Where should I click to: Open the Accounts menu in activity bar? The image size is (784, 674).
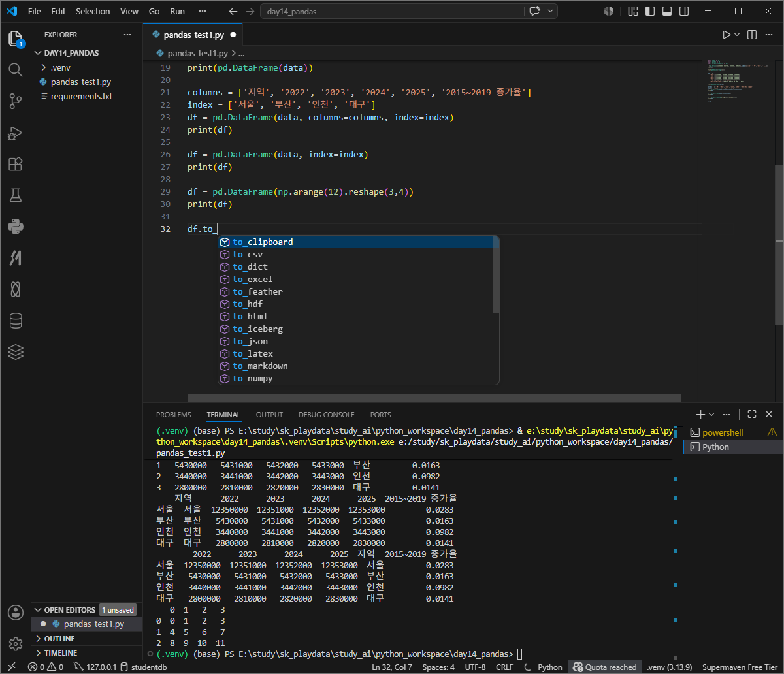16,613
